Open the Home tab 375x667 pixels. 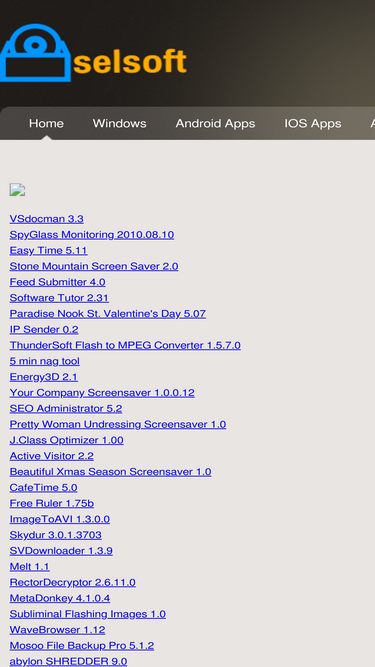coord(46,124)
